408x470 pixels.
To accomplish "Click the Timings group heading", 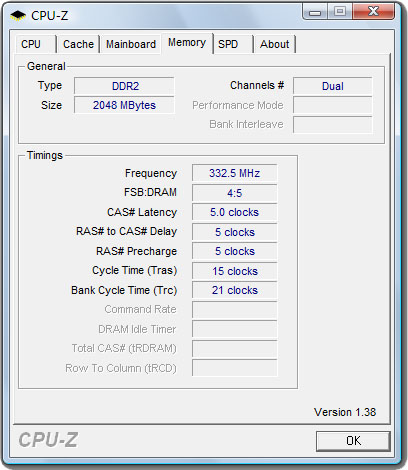I will [x=45, y=155].
